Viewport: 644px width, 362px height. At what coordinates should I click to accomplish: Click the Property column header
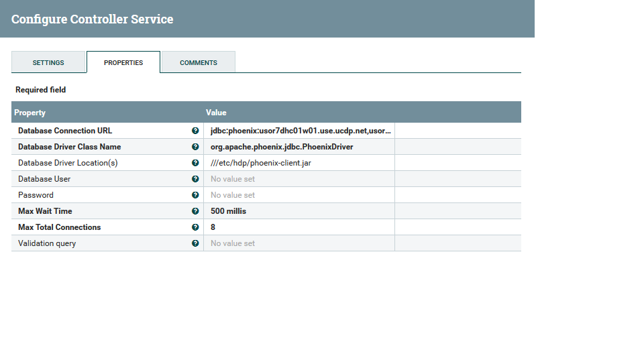coord(30,113)
